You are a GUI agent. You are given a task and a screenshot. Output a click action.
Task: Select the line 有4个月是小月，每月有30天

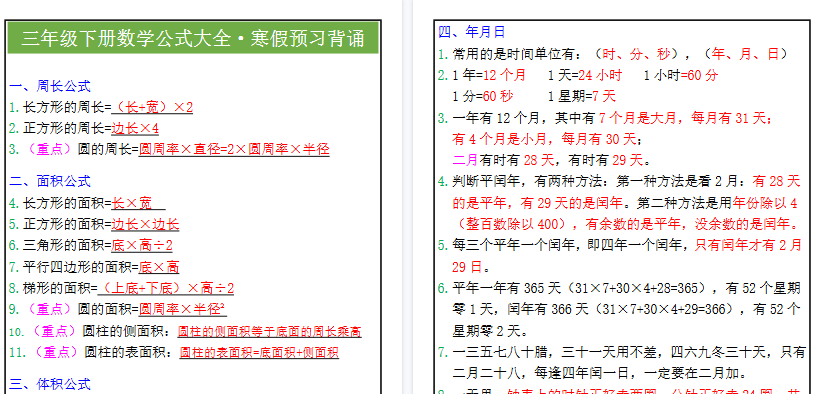click(547, 139)
